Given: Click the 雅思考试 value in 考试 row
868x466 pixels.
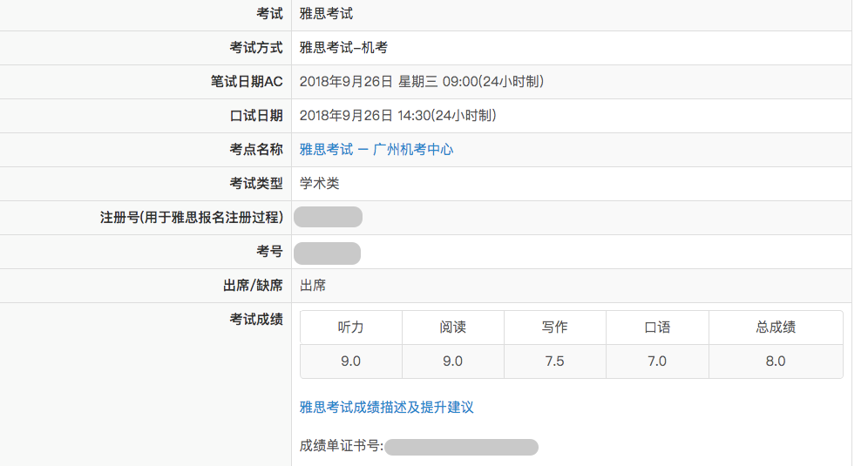Looking at the screenshot, I should tap(326, 14).
